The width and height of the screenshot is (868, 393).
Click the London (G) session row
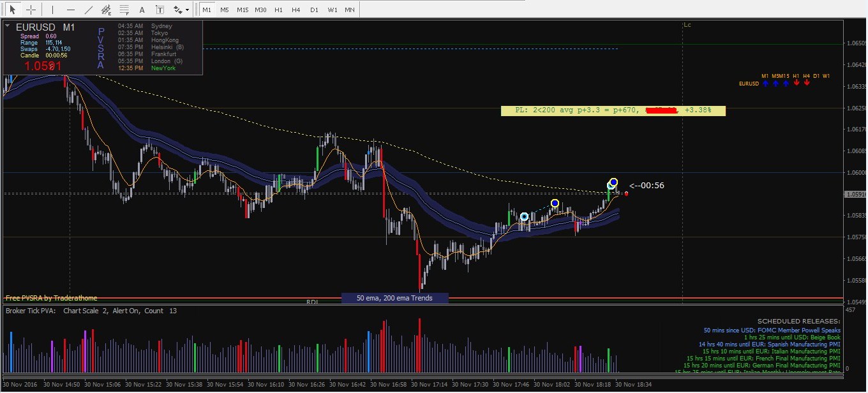click(x=150, y=61)
